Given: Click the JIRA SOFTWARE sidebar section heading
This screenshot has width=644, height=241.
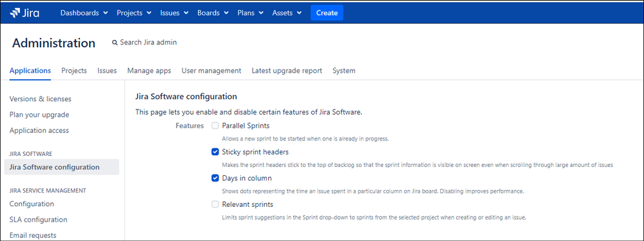Looking at the screenshot, I should pos(31,153).
